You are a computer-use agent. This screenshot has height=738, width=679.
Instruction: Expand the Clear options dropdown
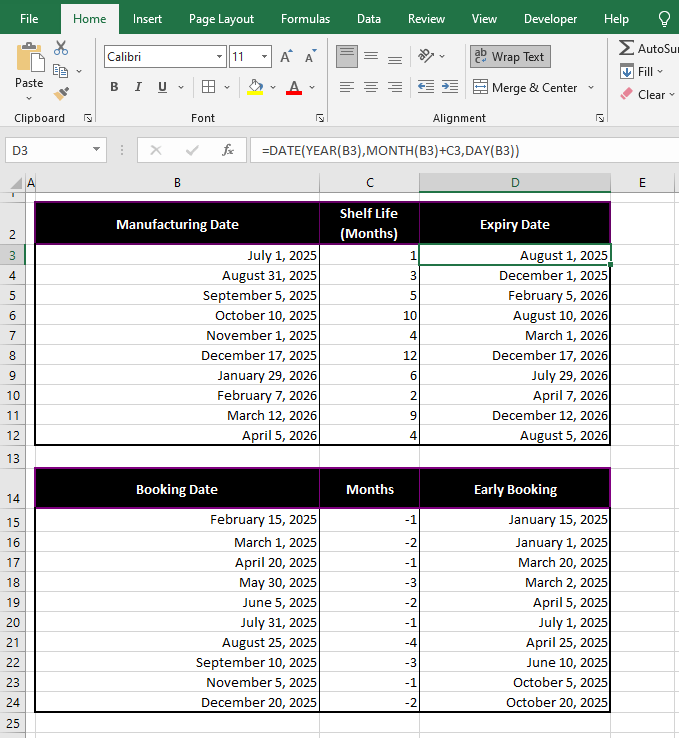[671, 95]
